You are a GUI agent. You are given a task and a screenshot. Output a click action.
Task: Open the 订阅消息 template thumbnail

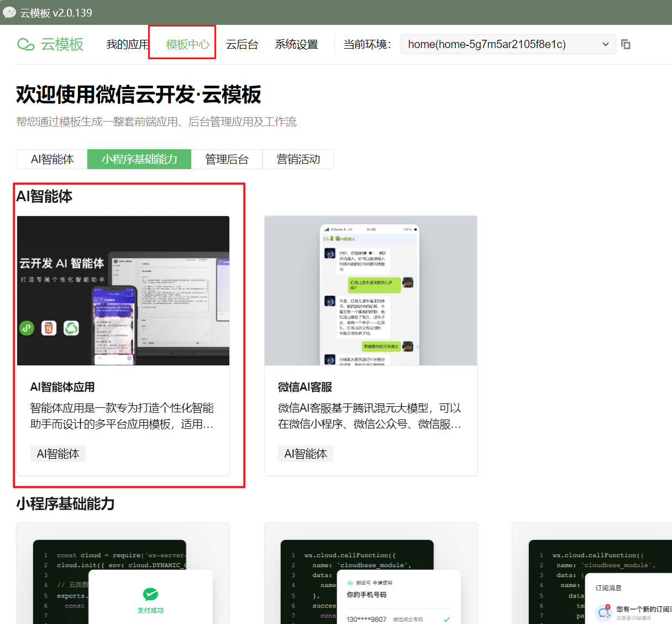click(592, 574)
